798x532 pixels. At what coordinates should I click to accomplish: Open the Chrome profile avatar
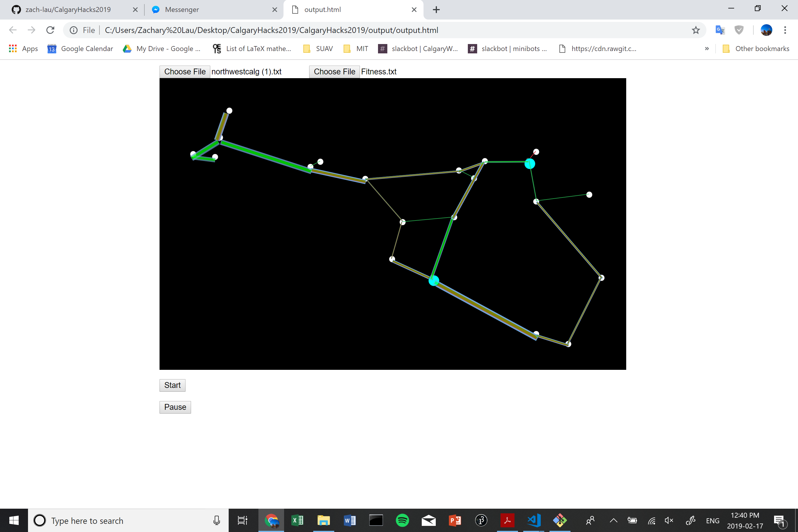point(766,30)
